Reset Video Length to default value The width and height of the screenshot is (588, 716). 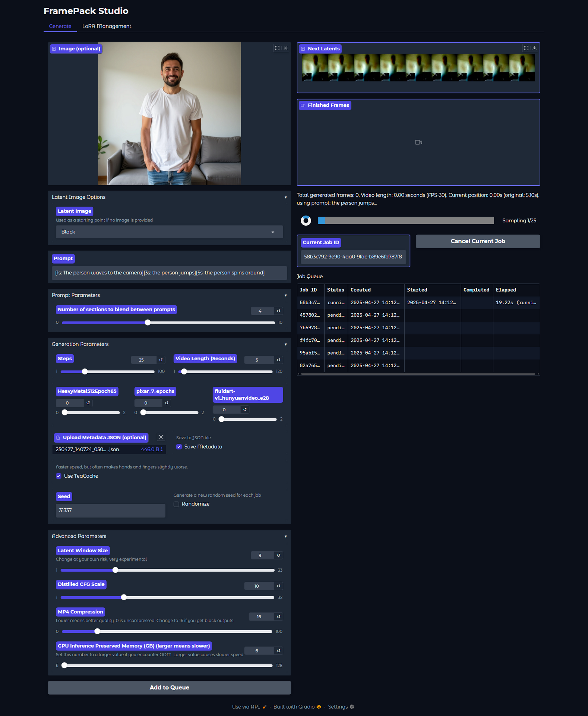[x=278, y=360]
